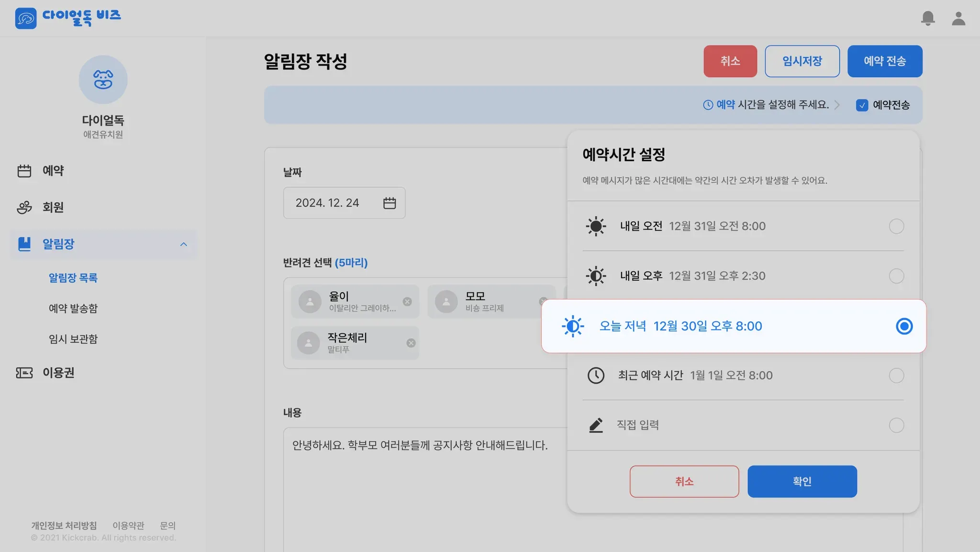Image resolution: width=980 pixels, height=552 pixels.
Task: Collapse the 알림장 sidebar menu
Action: click(x=183, y=244)
